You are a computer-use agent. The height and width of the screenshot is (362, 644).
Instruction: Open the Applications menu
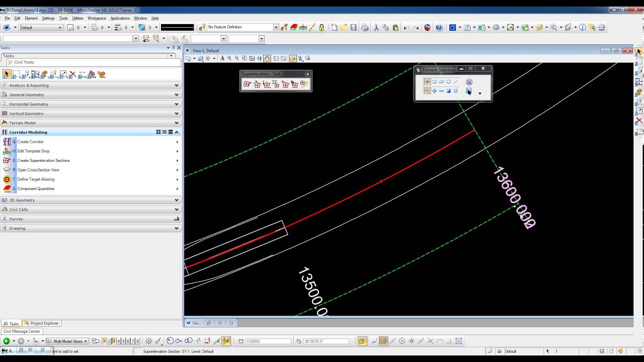click(120, 18)
